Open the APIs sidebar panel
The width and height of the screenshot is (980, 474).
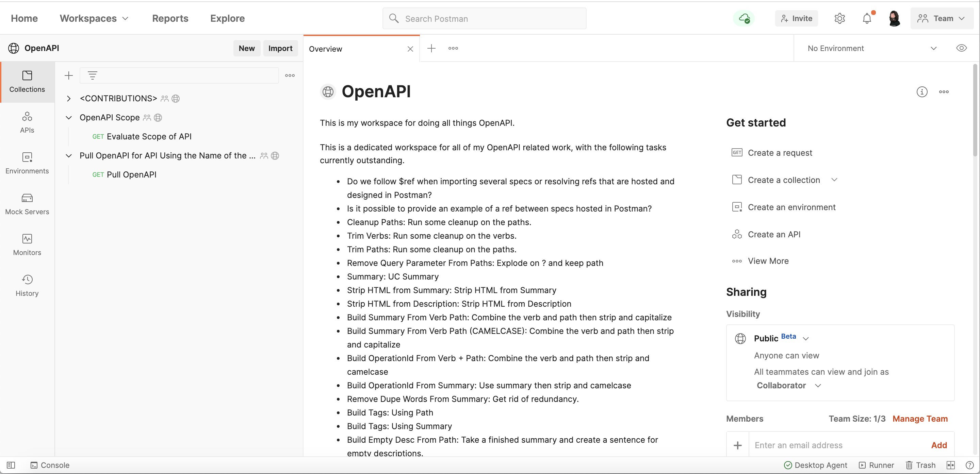click(27, 122)
